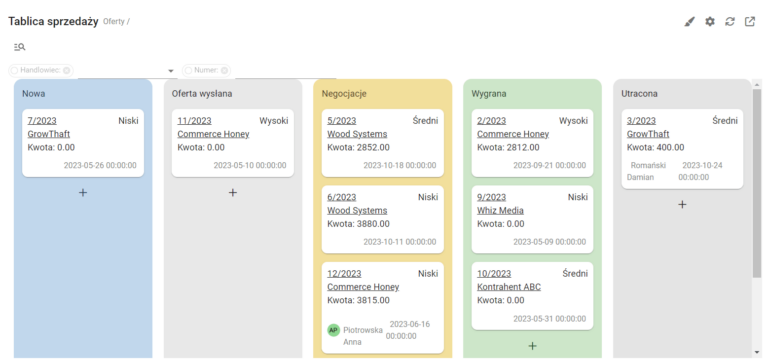Click the Tablica sprzedaży title

53,21
